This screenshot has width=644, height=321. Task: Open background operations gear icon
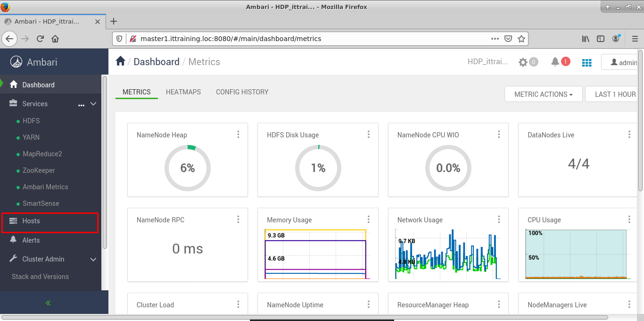pos(523,62)
